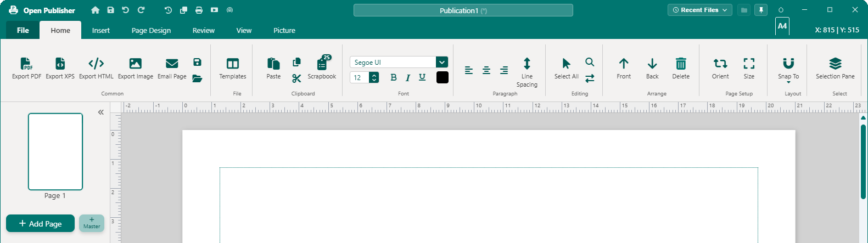Click the small save icon in Common group

[x=197, y=62]
